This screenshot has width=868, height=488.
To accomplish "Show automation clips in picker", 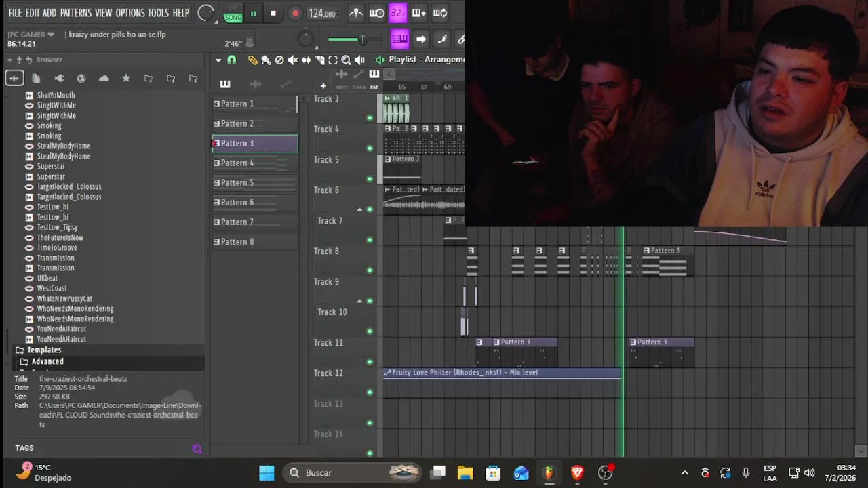I will [285, 84].
